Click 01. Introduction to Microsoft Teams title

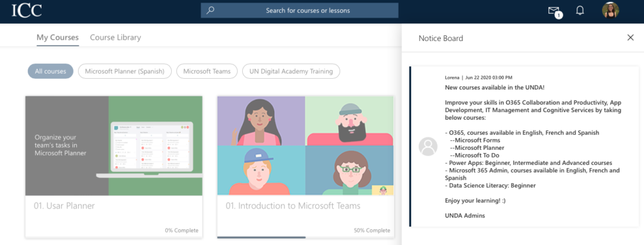click(293, 206)
